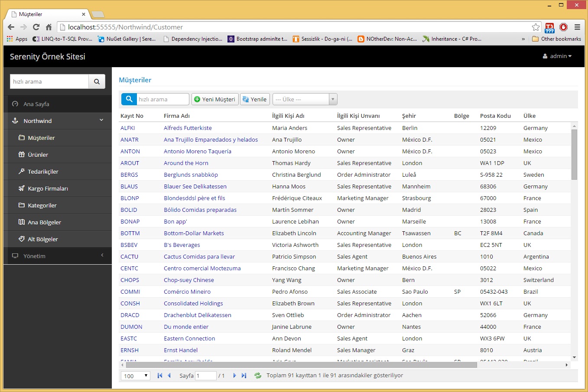The width and height of the screenshot is (588, 392).
Task: Go to the first page of results
Action: point(160,376)
